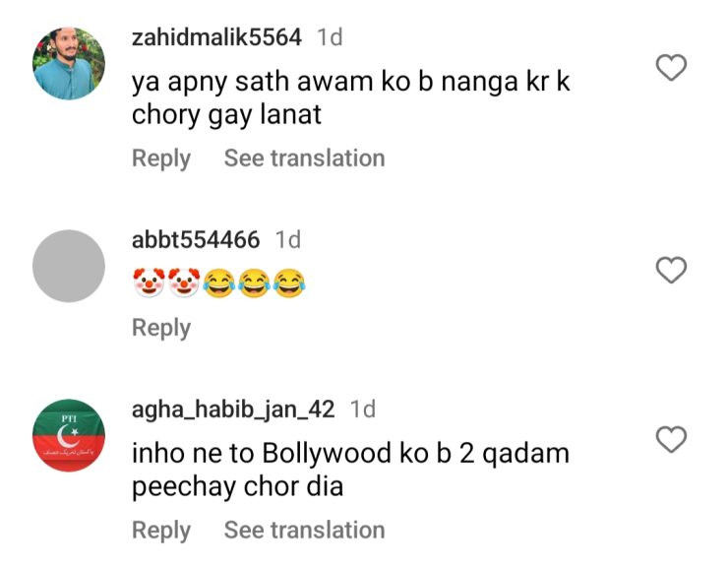See translation of agha_habib_jan_42's comment
Image resolution: width=728 pixels, height=567 pixels.
coord(305,530)
